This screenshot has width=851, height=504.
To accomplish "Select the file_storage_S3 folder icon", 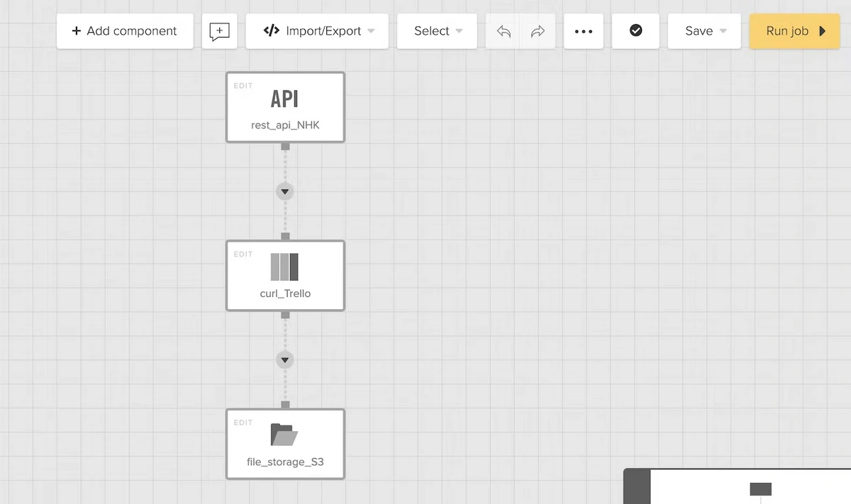I will [284, 435].
